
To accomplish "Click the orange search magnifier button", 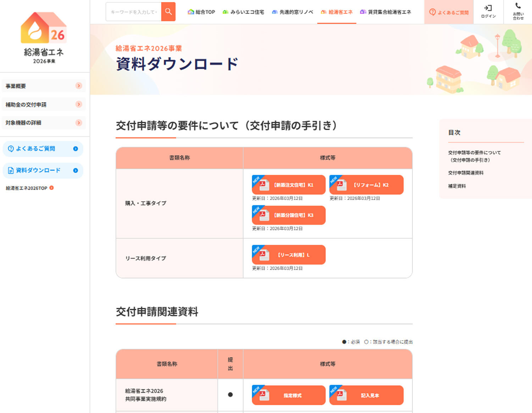I will pyautogui.click(x=168, y=12).
